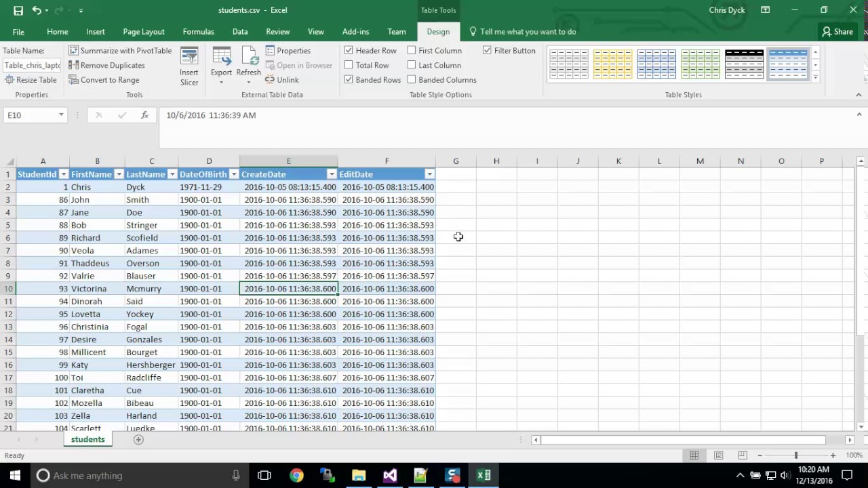The height and width of the screenshot is (488, 868).
Task: Click the Unlink table icon
Action: click(282, 80)
